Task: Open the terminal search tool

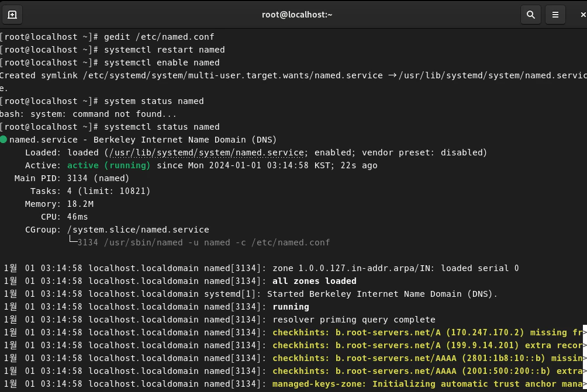Action: click(x=530, y=15)
